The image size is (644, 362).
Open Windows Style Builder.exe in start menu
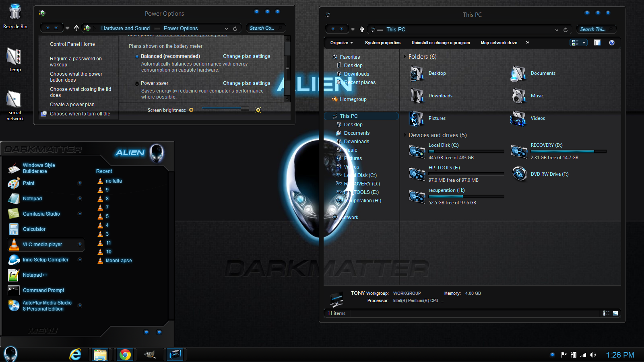coord(39,168)
